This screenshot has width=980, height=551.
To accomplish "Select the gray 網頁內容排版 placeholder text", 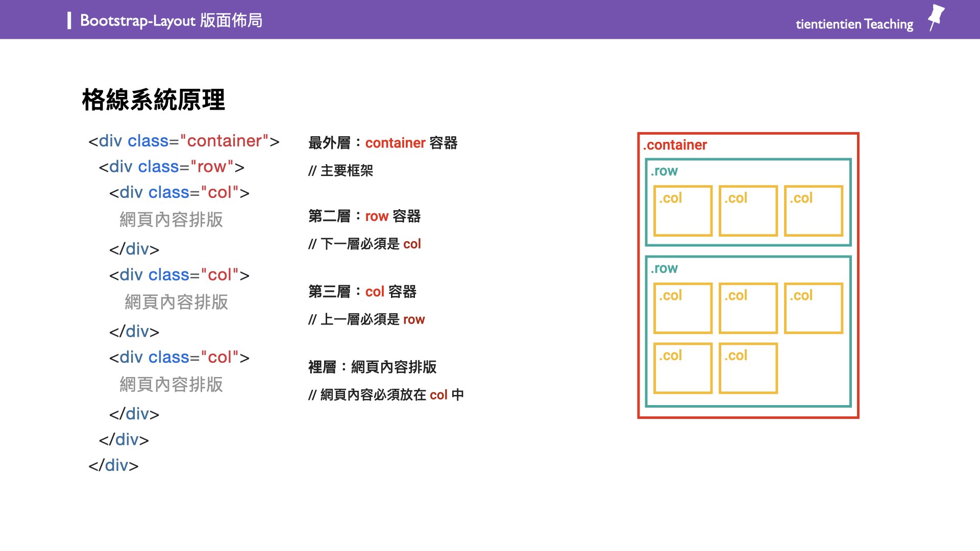I will click(x=171, y=220).
